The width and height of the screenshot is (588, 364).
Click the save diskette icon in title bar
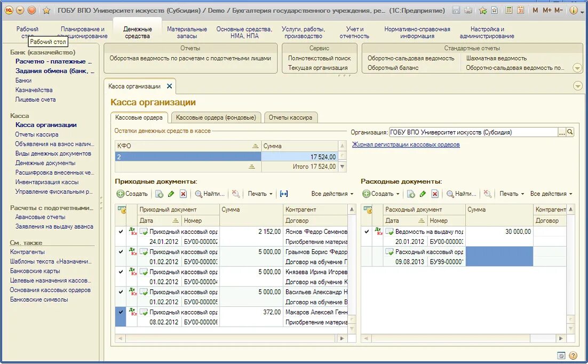tap(456, 11)
